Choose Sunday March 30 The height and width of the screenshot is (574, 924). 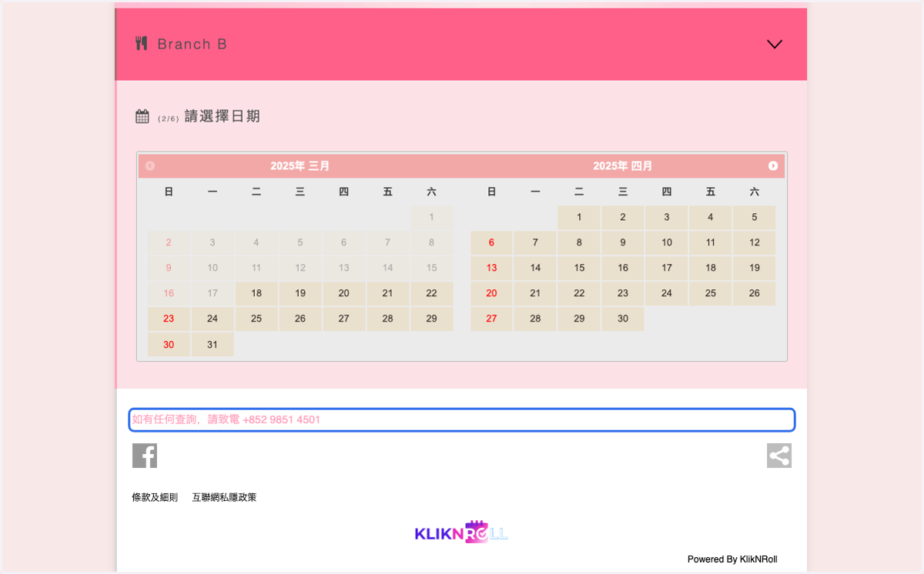[x=169, y=345]
